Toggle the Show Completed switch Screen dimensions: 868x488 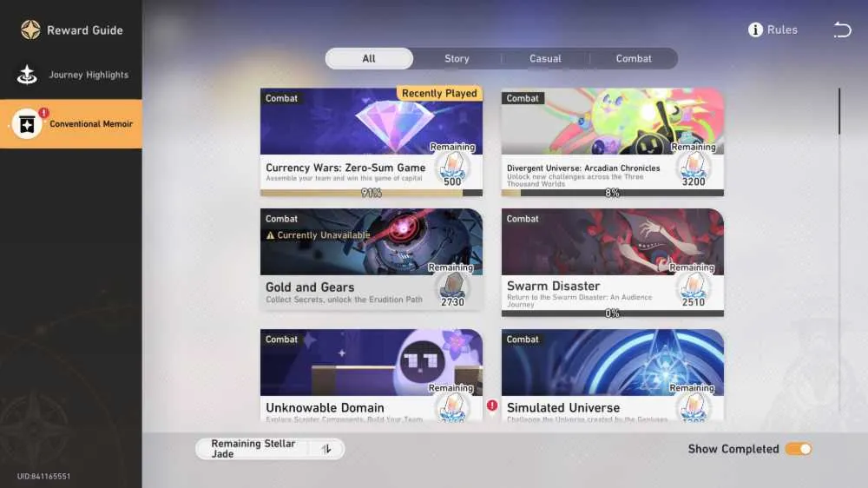click(x=799, y=449)
